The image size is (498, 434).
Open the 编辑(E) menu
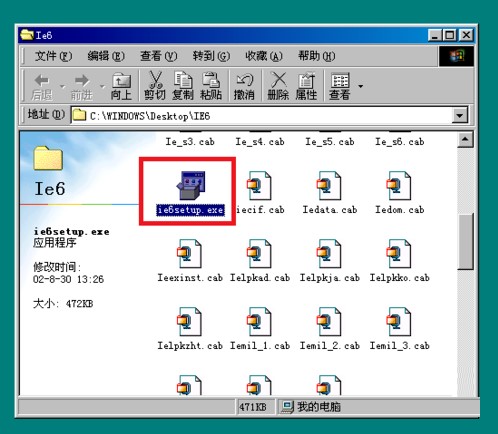coord(106,56)
